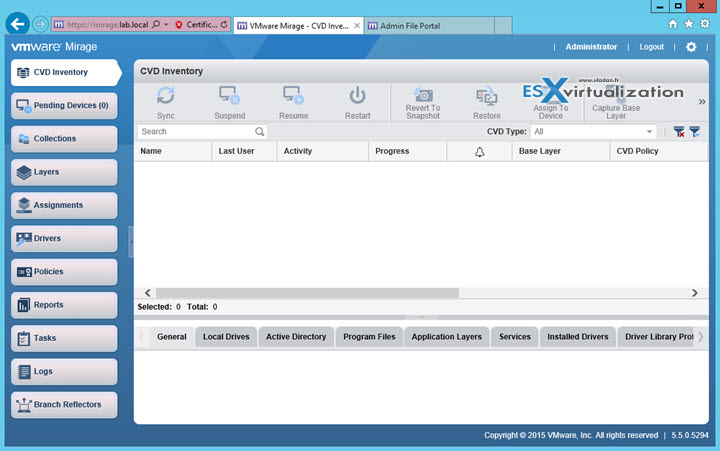The image size is (720, 451).
Task: Click the Restore toolbar icon
Action: pos(487,96)
